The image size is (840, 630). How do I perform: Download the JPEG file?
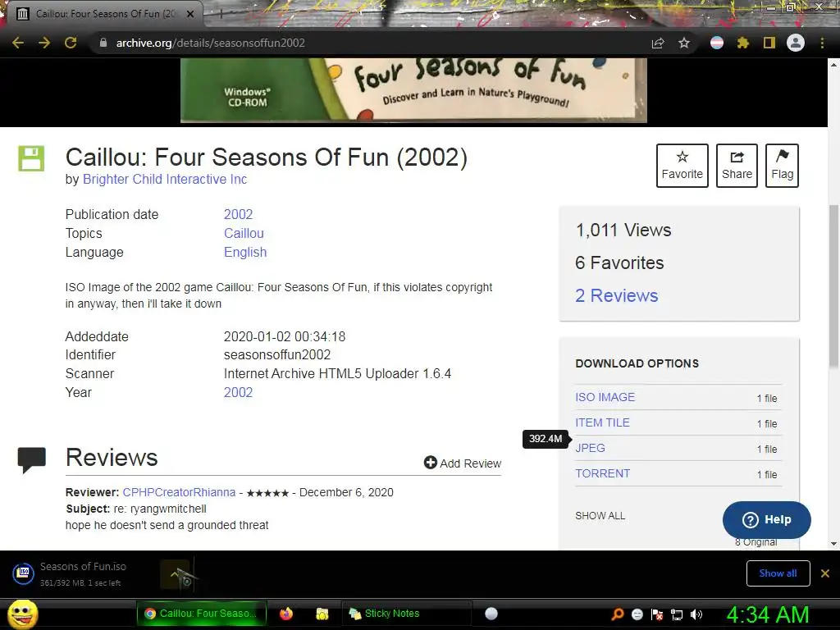pyautogui.click(x=590, y=448)
